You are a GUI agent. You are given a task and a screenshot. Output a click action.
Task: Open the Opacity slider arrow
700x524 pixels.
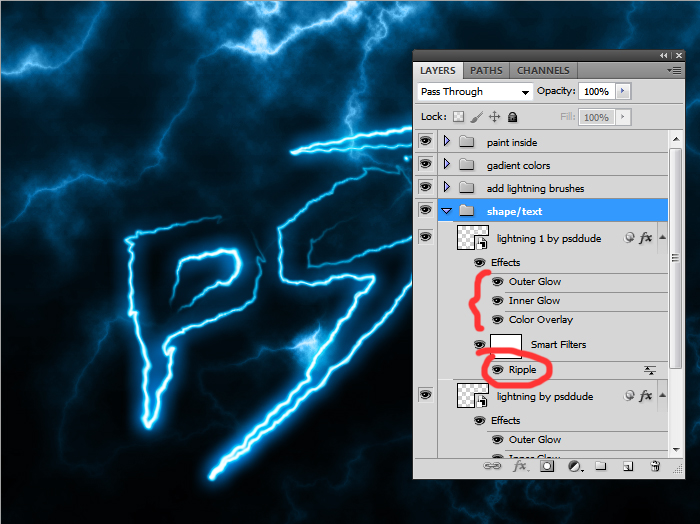click(x=622, y=91)
